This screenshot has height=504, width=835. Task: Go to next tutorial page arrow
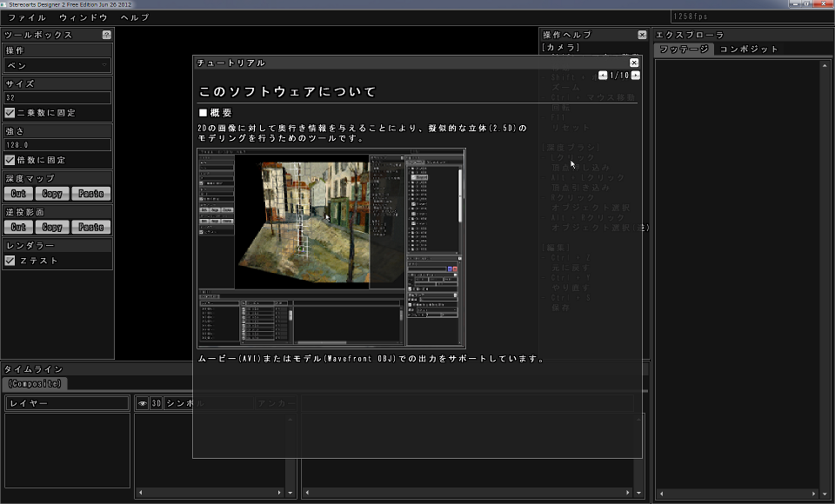pos(635,76)
